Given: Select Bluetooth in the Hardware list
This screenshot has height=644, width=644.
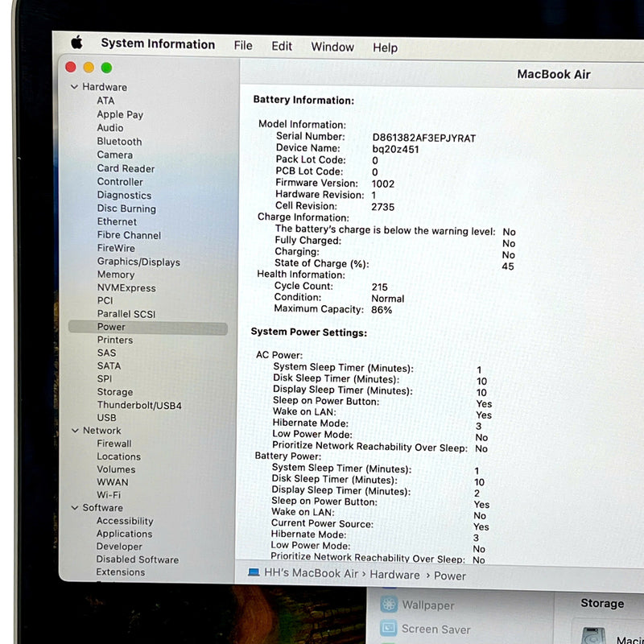Looking at the screenshot, I should tap(119, 142).
